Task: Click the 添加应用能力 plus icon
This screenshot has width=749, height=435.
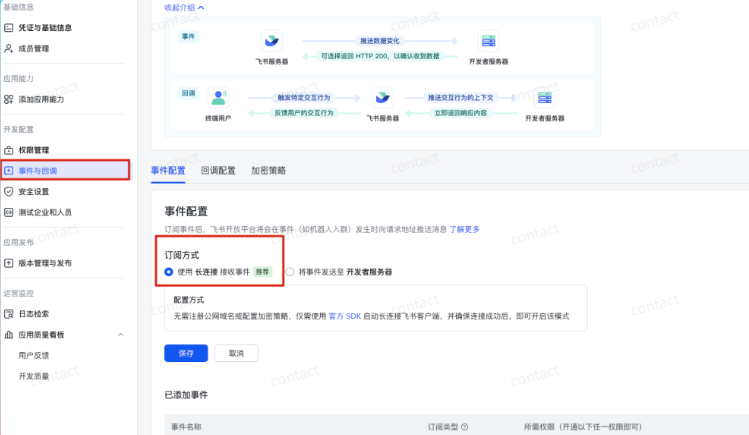Action: 9,99
